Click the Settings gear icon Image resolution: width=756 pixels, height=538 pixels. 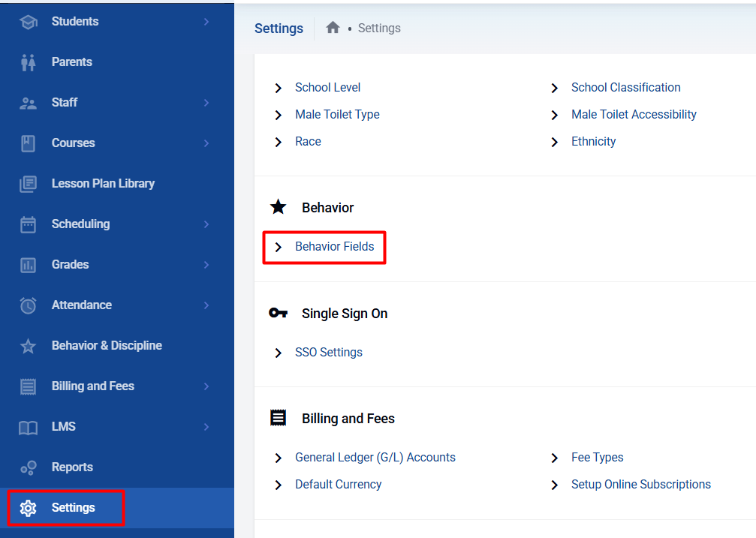click(28, 508)
